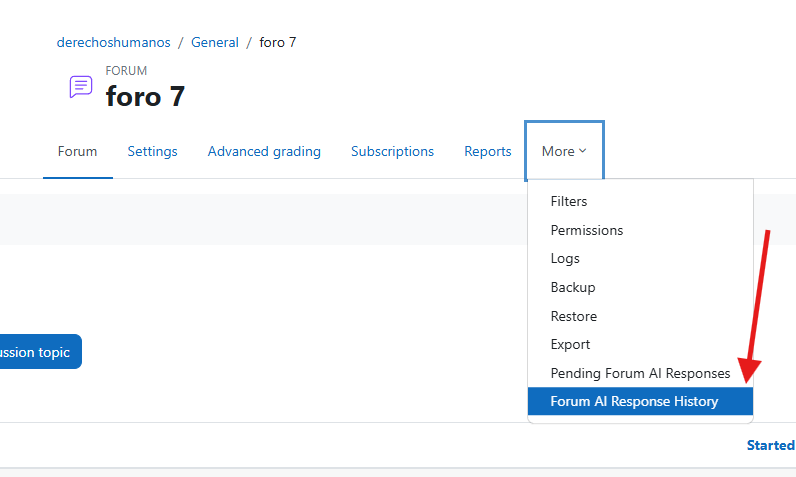Collapse the More dropdown menu
Image resolution: width=796 pixels, height=477 pixels.
[564, 152]
